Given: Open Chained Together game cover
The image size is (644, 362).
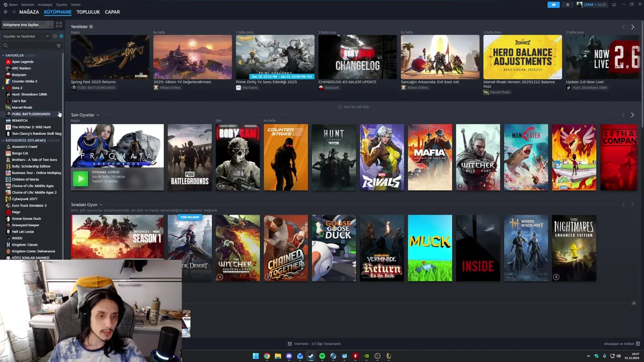Looking at the screenshot, I should (286, 248).
